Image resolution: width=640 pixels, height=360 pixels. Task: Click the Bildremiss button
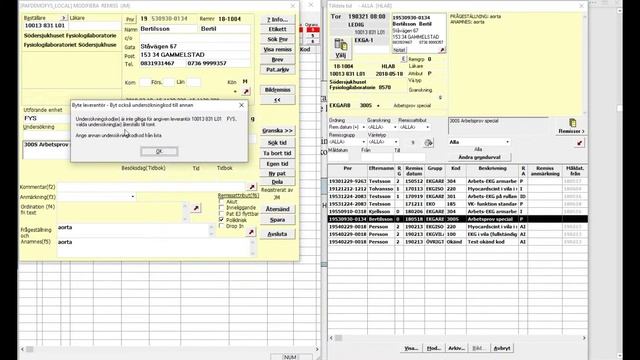(x=278, y=90)
